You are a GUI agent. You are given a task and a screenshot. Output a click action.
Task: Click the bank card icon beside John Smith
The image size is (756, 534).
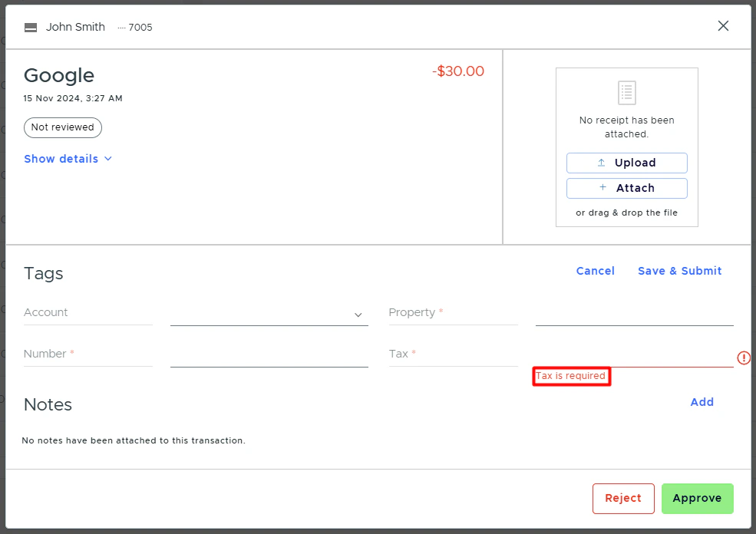click(30, 26)
